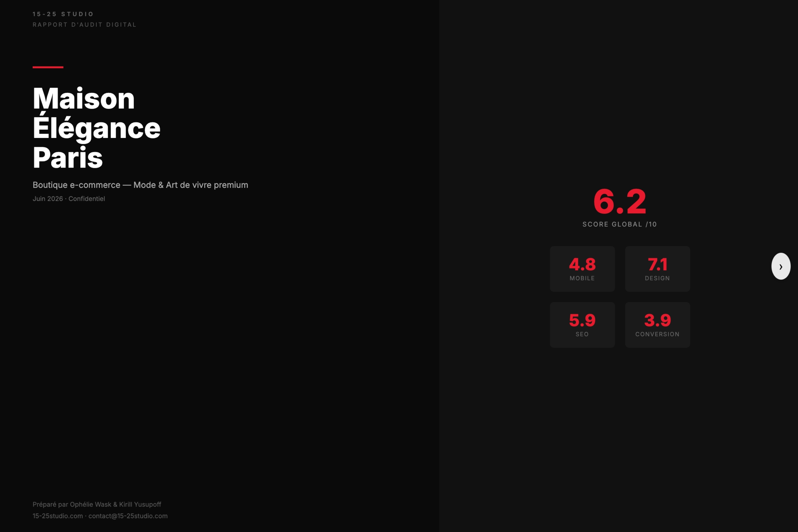
Task: Select the 4.8 Mobile score card
Action: click(582, 269)
